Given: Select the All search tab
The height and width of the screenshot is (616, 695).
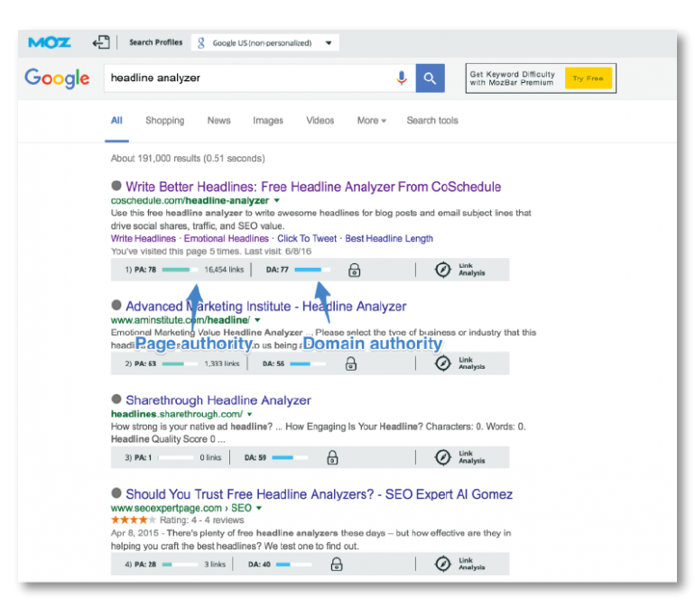Looking at the screenshot, I should pos(116,121).
